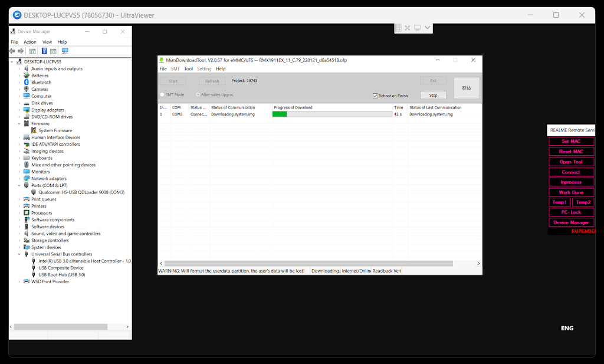The height and width of the screenshot is (364, 604).
Task: Select the Monitors icon in device tree
Action: click(x=26, y=172)
